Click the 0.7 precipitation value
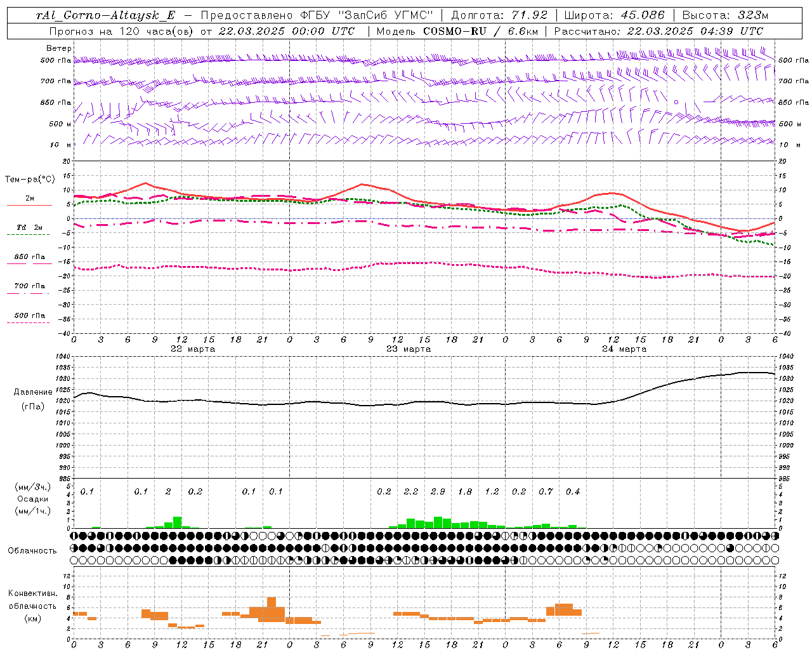The width and height of the screenshot is (812, 650). click(x=546, y=492)
